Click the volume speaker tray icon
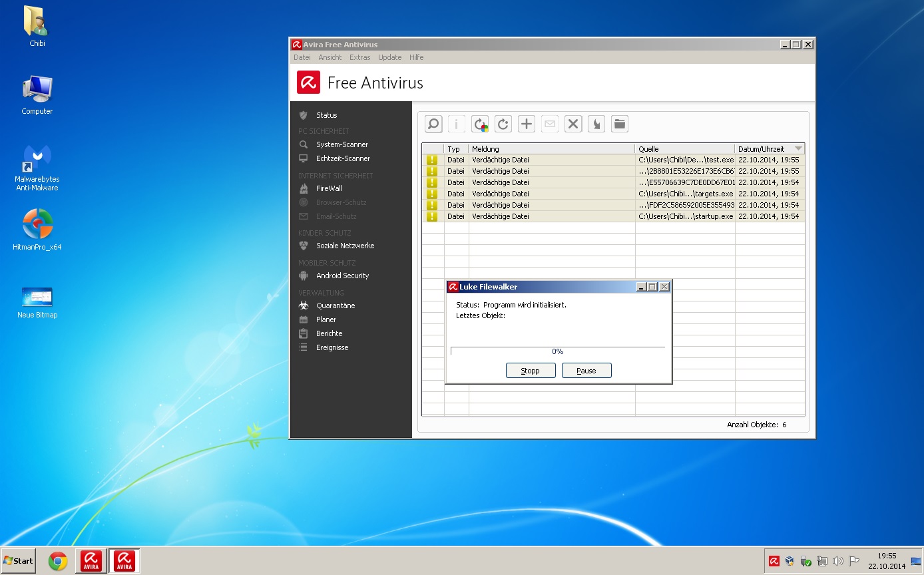This screenshot has width=924, height=575. pos(838,561)
